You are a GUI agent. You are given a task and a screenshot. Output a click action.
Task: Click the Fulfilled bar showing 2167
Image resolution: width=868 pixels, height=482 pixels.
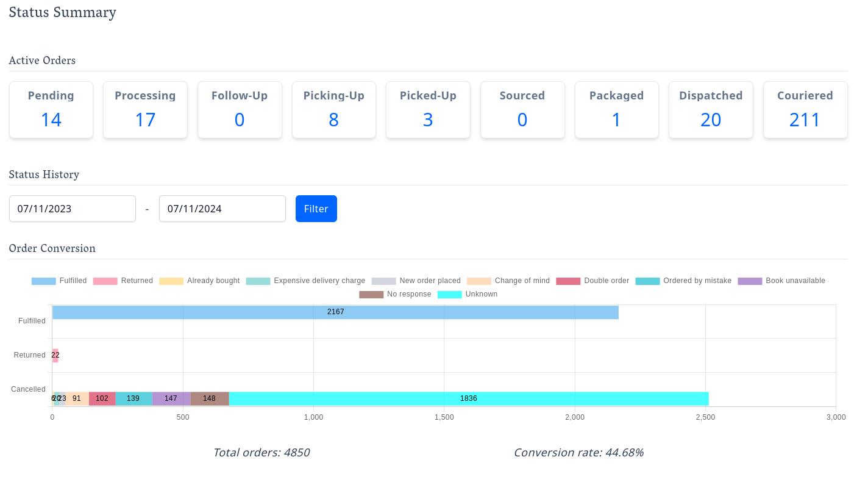click(x=335, y=312)
